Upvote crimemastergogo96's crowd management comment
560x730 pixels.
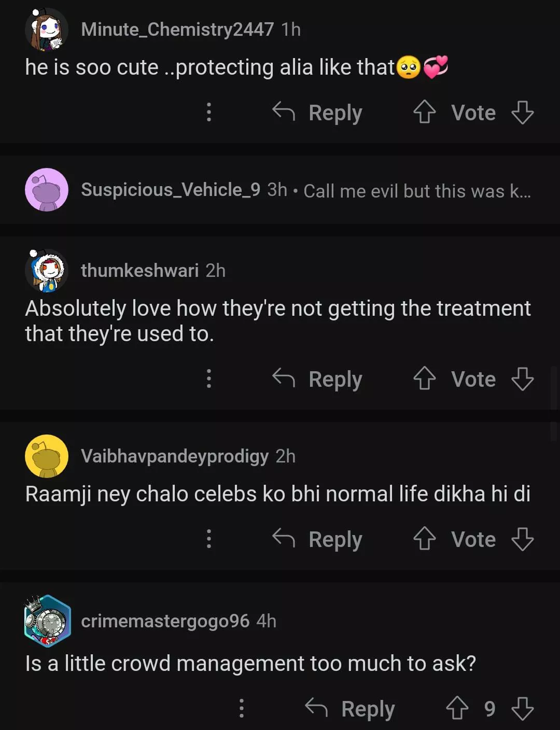[457, 708]
